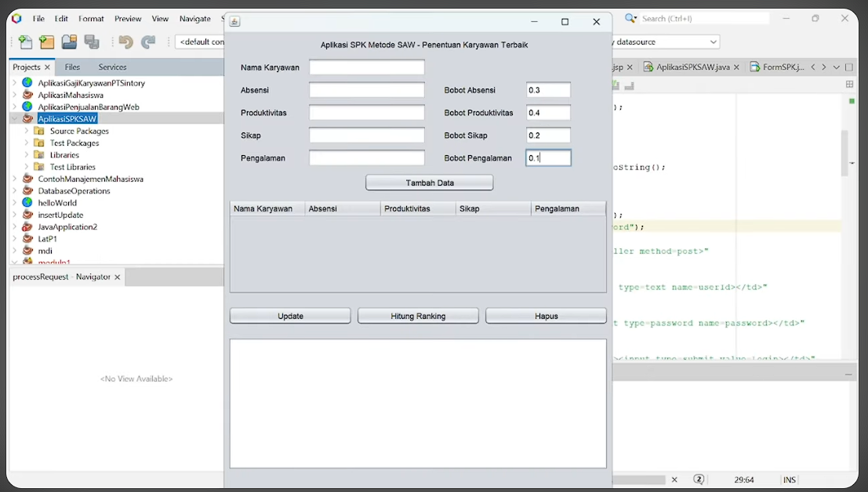Click the New File toolbar icon
The image size is (868, 492).
[x=26, y=42]
